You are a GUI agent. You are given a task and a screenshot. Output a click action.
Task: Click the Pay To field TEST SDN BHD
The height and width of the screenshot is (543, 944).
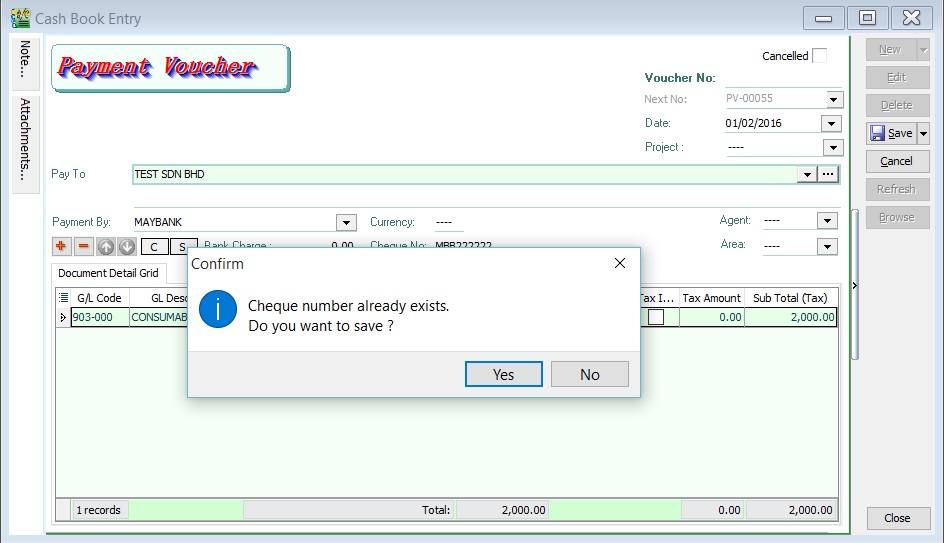465,174
